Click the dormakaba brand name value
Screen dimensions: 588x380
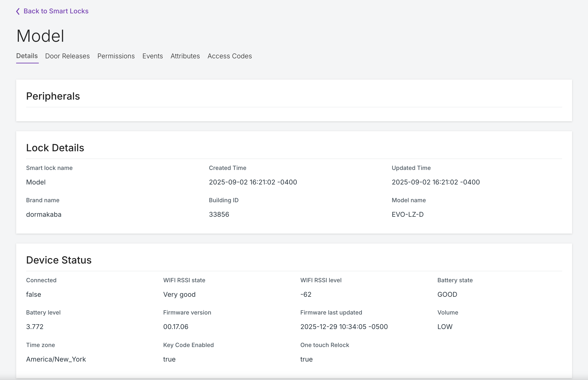click(44, 214)
